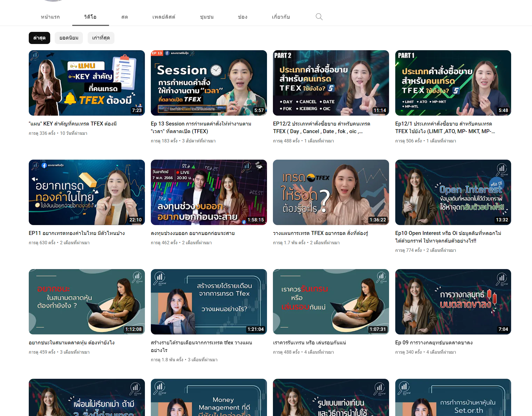This screenshot has width=532, height=416.
Task: Go to the ชุมชน (Community) tab
Action: click(x=207, y=17)
